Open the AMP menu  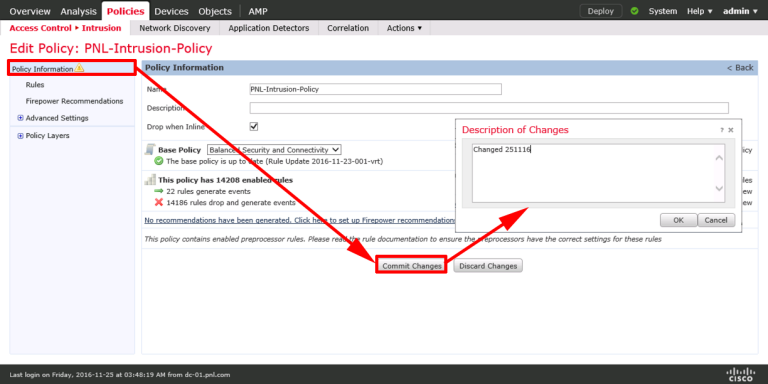258,11
